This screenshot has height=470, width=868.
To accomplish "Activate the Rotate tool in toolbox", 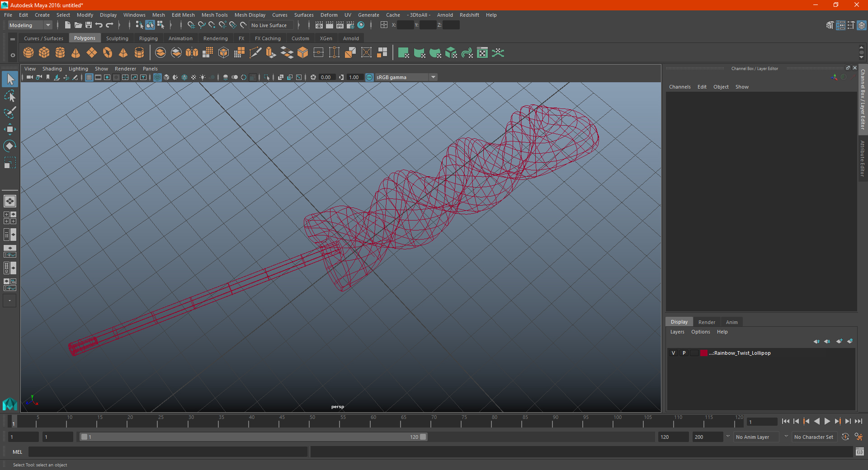I will [10, 146].
